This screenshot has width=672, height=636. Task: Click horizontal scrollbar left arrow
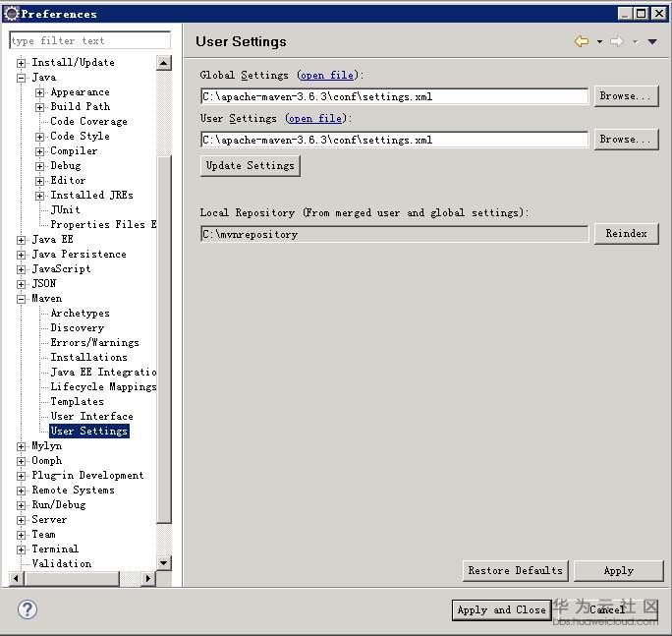coord(17,579)
